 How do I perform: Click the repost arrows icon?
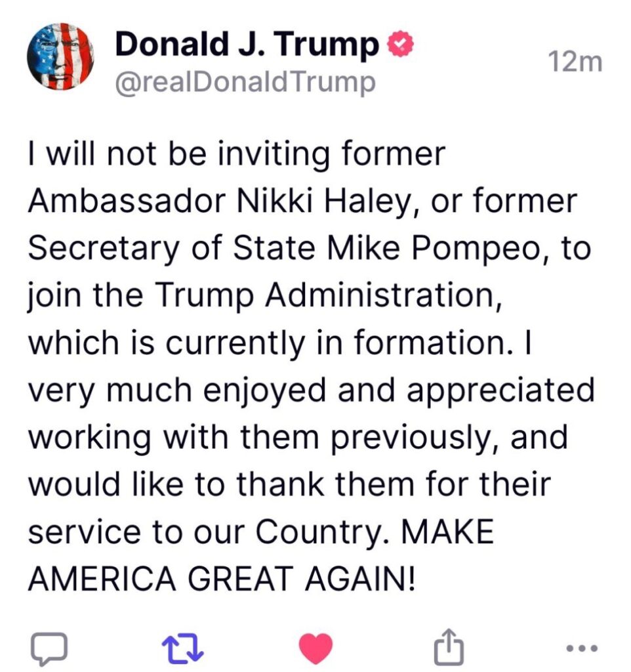[184, 648]
